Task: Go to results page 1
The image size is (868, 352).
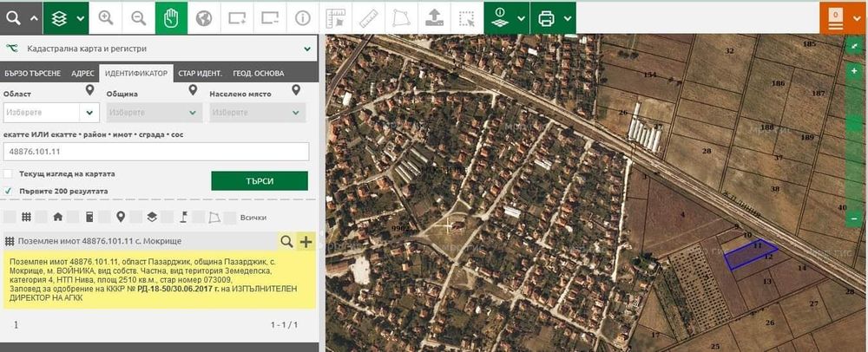Action: click(x=16, y=325)
